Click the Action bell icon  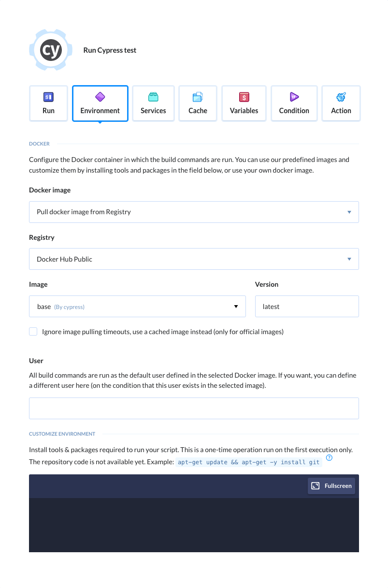(x=341, y=97)
